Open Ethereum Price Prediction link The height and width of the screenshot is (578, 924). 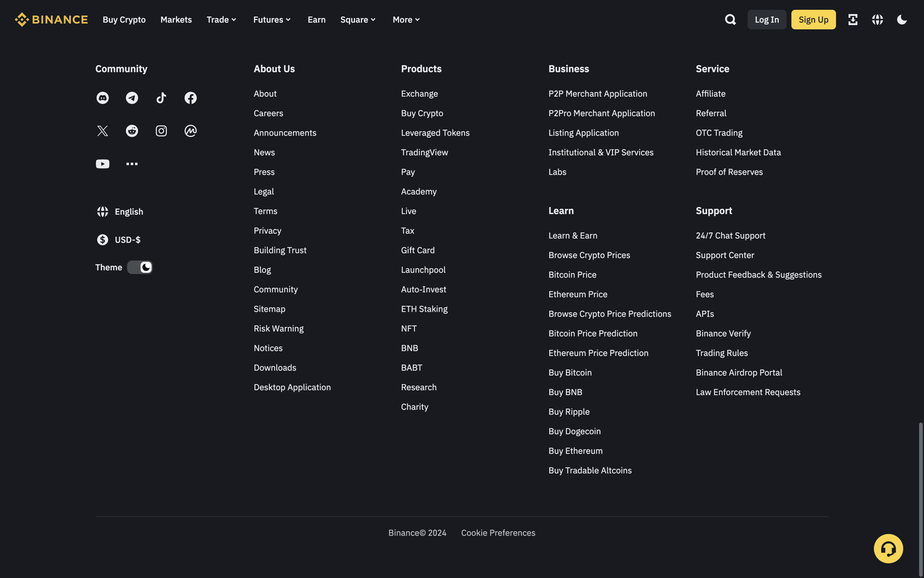coord(598,353)
